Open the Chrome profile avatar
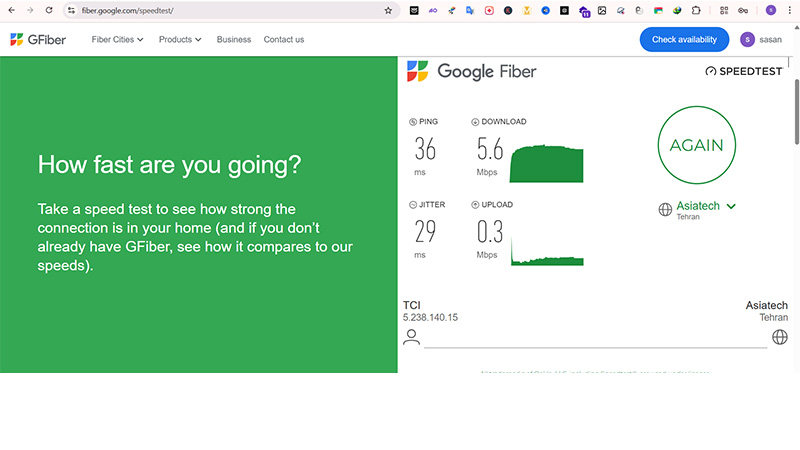 point(771,10)
